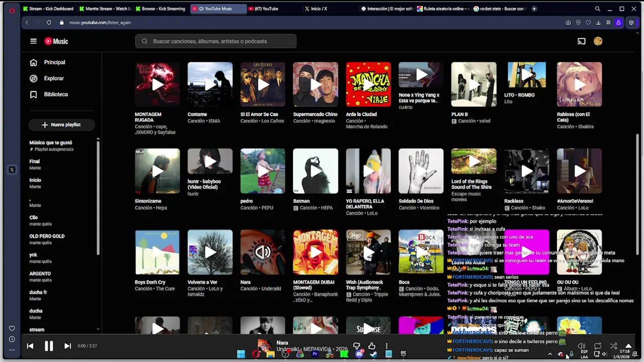Switch to 'Stream - Kick Dashboard' browser tab
The height and width of the screenshot is (362, 644).
click(48, 9)
